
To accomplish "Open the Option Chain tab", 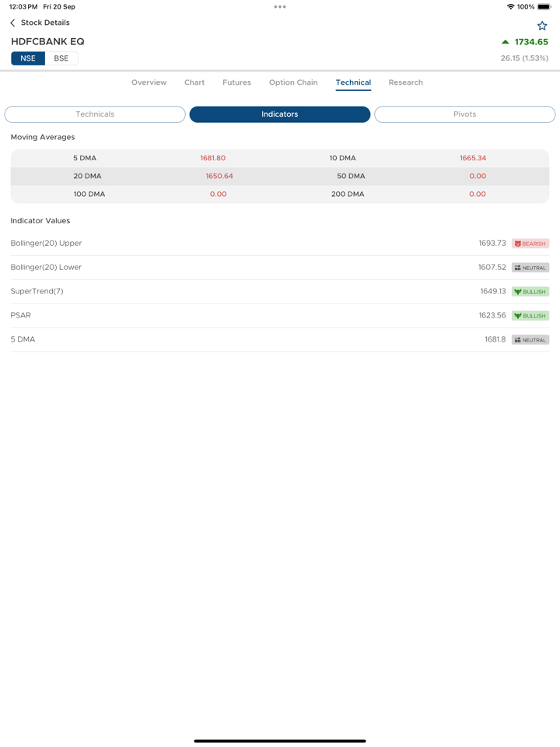I will (x=293, y=82).
